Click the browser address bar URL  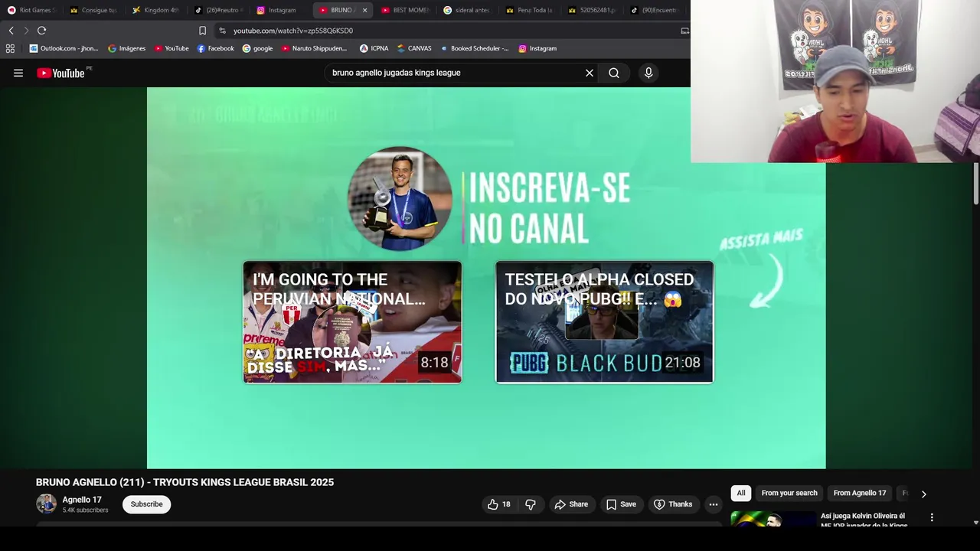point(293,31)
